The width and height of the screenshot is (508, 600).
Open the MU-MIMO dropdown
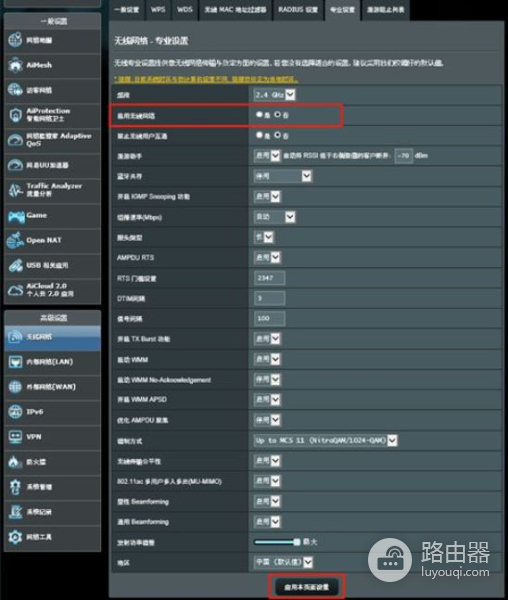pos(267,481)
